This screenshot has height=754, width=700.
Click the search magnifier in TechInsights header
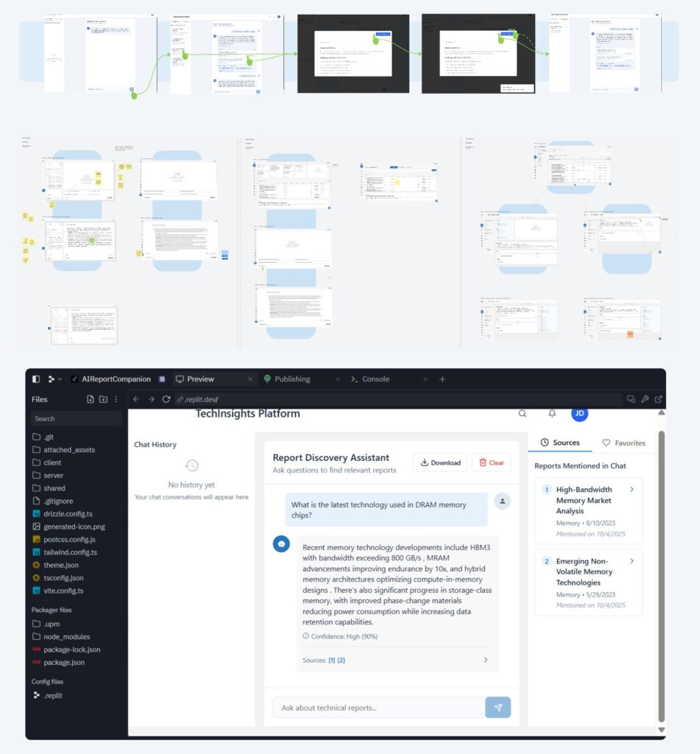[523, 414]
